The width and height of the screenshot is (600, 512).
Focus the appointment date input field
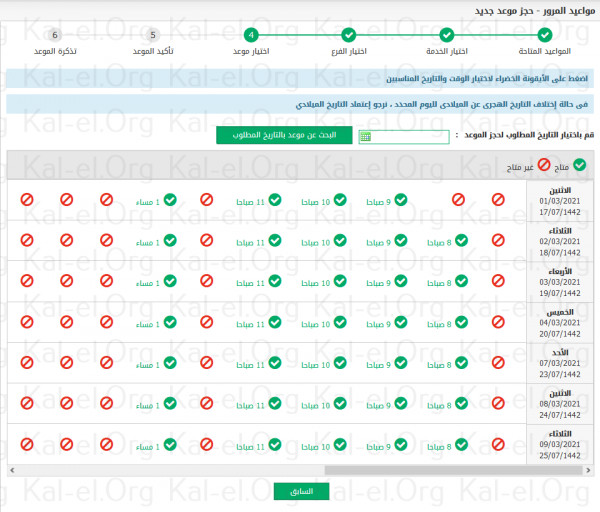click(404, 137)
